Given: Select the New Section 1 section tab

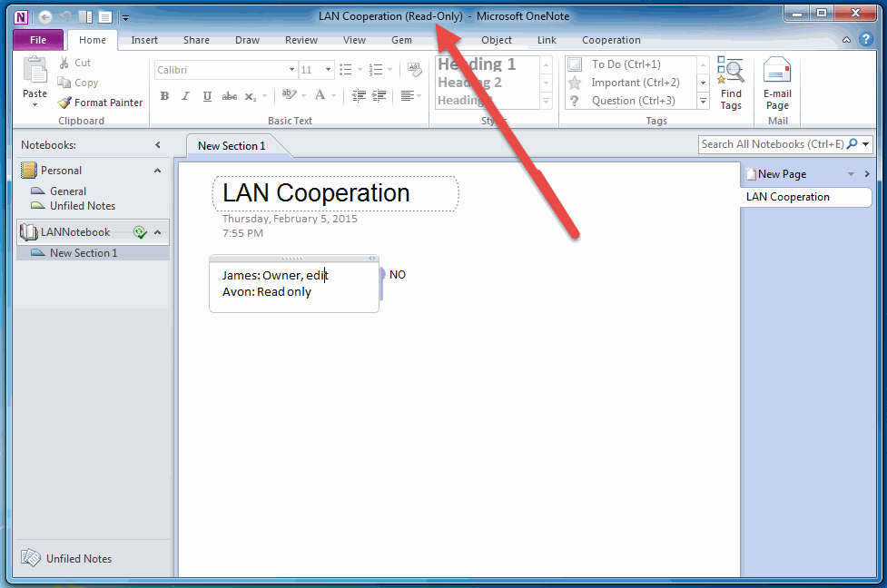Looking at the screenshot, I should tap(232, 146).
